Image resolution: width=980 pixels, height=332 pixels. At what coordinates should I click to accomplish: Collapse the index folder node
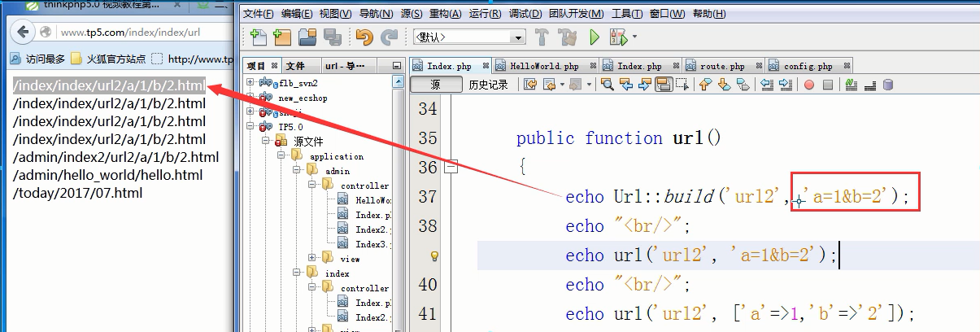[297, 273]
